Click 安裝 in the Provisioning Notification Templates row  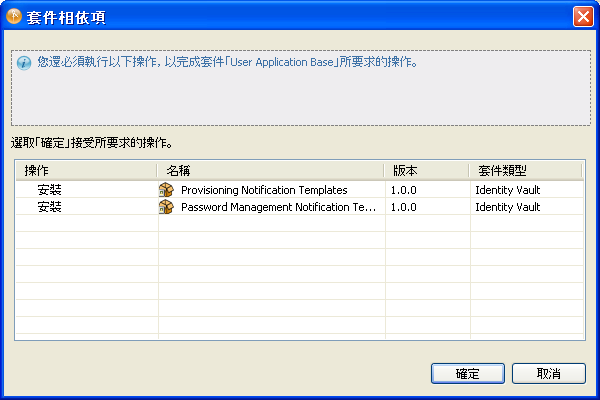click(49, 190)
